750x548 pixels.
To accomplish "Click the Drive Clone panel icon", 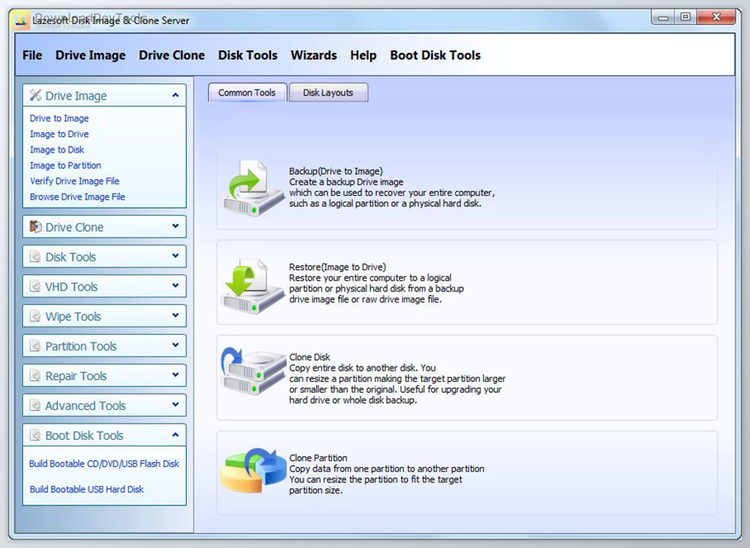I will [36, 227].
